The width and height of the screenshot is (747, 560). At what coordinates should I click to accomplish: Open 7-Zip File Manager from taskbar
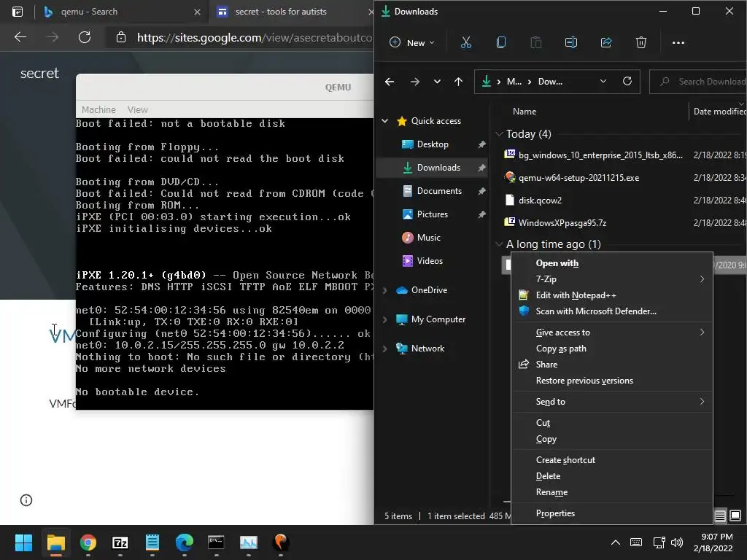tap(120, 542)
